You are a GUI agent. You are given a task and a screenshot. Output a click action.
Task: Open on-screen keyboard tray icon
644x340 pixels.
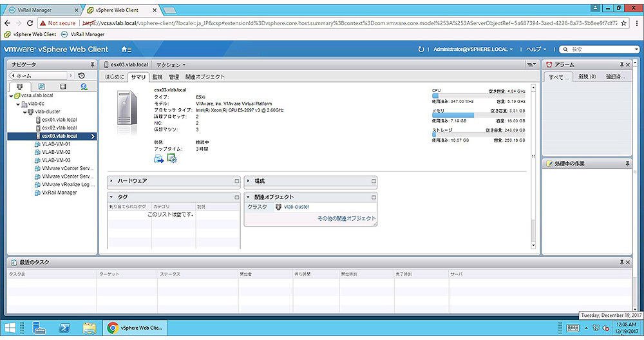pos(573,328)
